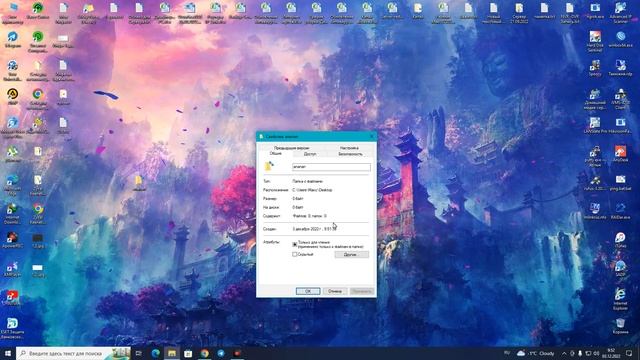Screen dimensions: 640x360
Task: Select the yellow folder on the desktop
Action: tap(139, 183)
